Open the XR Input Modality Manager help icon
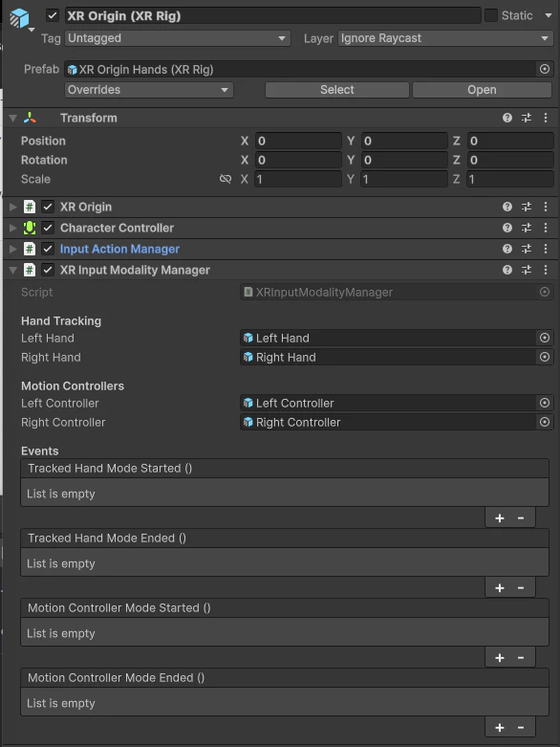 [x=507, y=270]
